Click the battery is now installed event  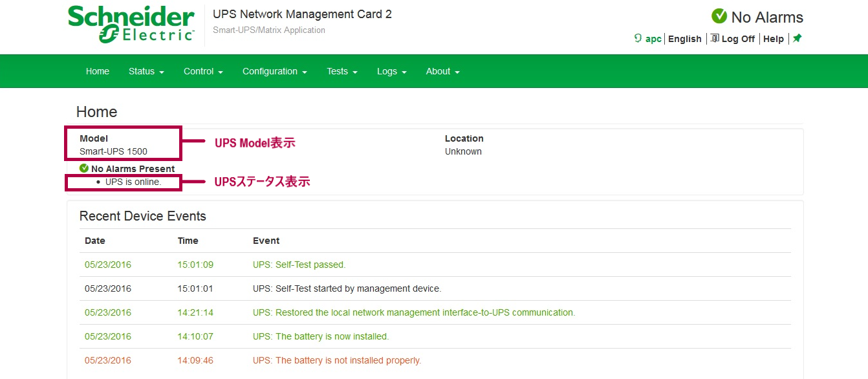[x=321, y=336]
